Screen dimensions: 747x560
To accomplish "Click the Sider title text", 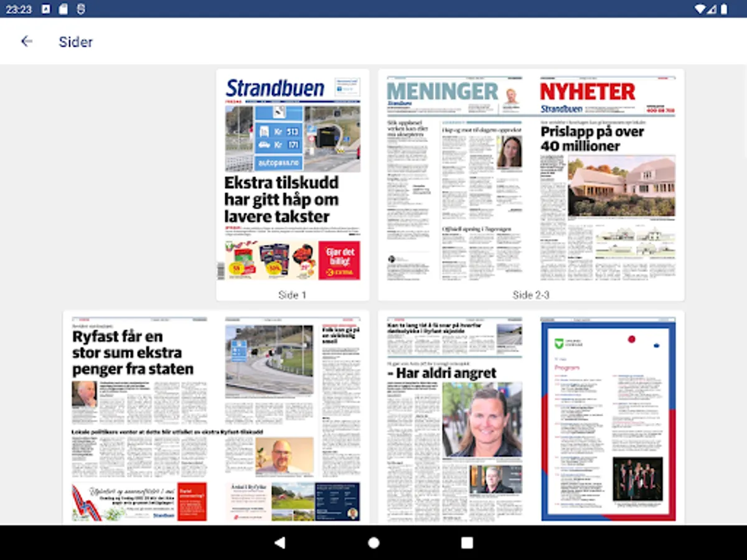I will [76, 42].
